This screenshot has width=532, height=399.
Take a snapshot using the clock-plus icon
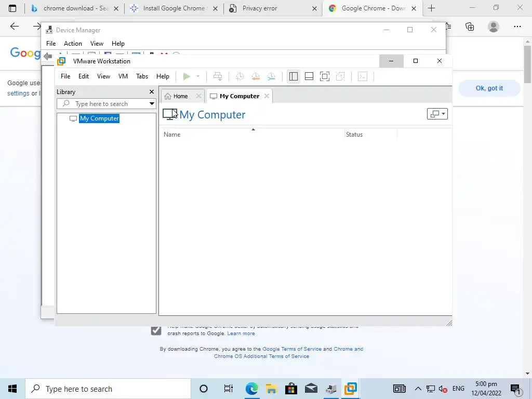pos(240,76)
